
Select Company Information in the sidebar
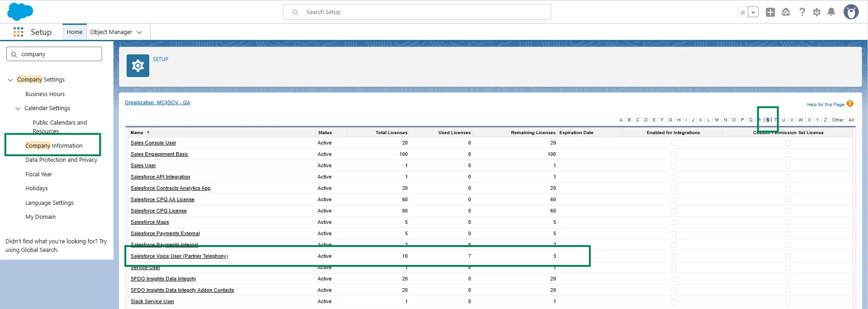pyautogui.click(x=54, y=145)
